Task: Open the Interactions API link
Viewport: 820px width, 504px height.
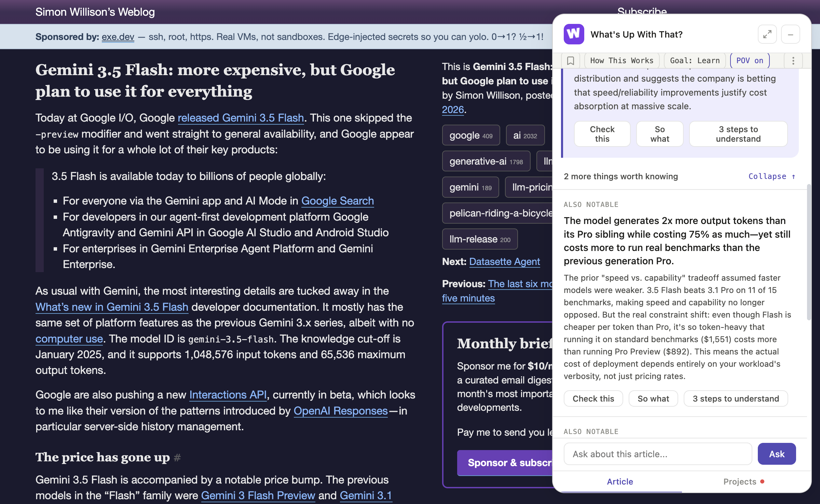Action: pos(228,395)
